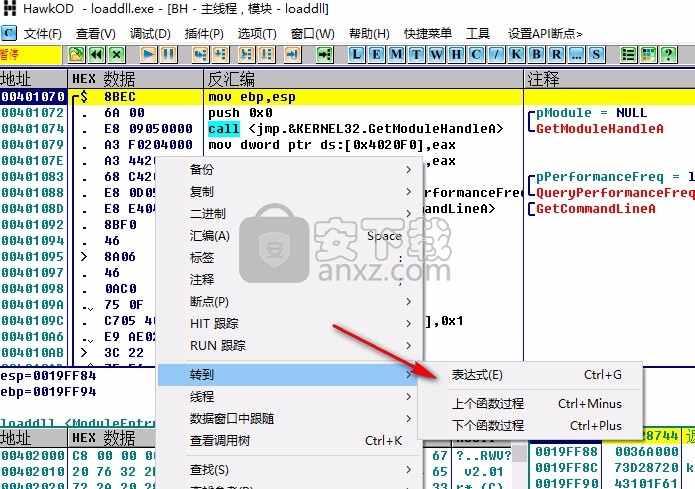Screen dimensions: 695x489
Task: Expand the 复制 submenu arrow
Action: pos(409,192)
